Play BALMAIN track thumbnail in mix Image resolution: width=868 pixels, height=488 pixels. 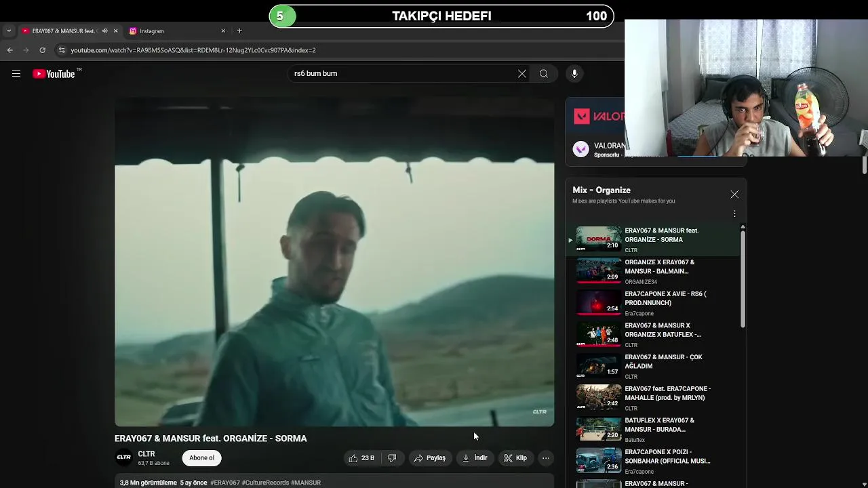(x=598, y=270)
